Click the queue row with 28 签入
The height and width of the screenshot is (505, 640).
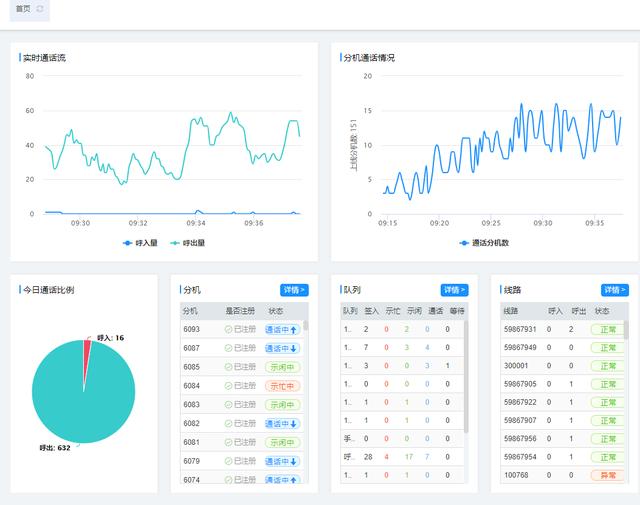[402, 457]
